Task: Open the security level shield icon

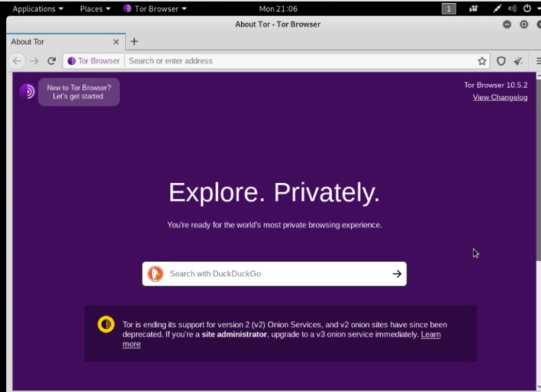Action: [501, 61]
